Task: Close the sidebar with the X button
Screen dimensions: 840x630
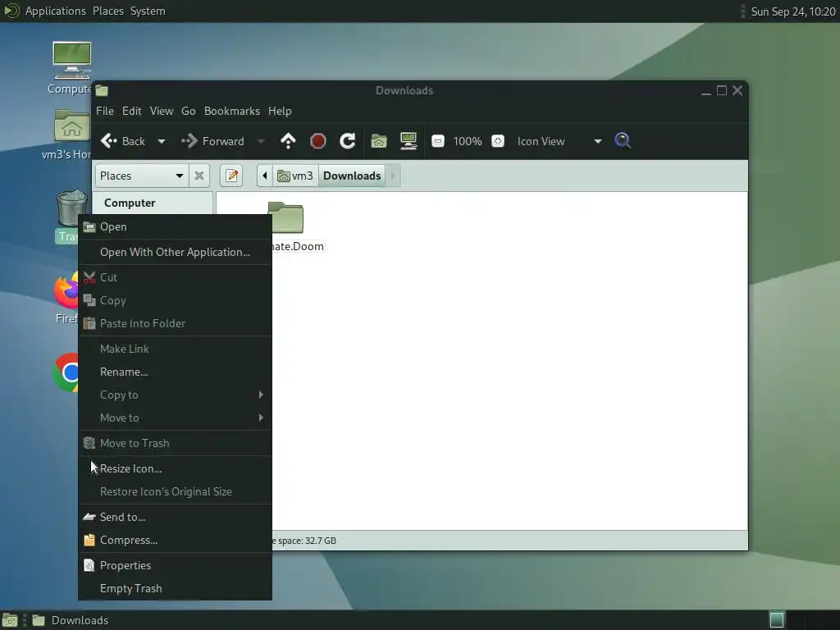Action: 199,176
